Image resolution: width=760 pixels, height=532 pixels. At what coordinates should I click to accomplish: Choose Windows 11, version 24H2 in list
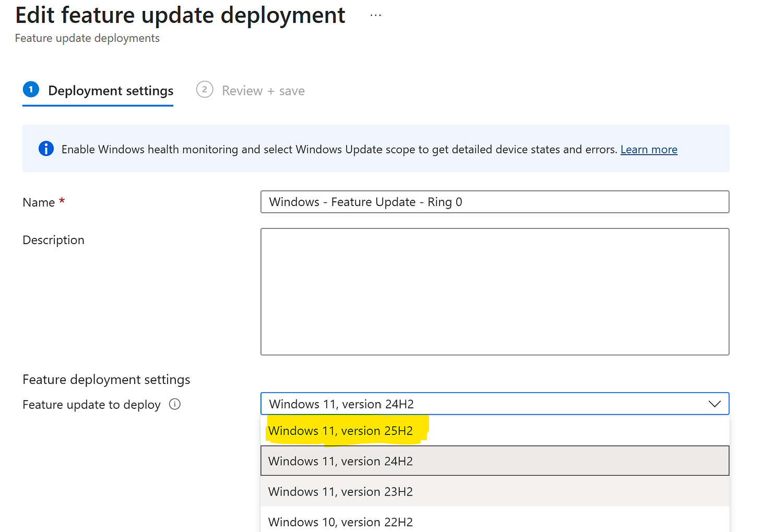[495, 461]
